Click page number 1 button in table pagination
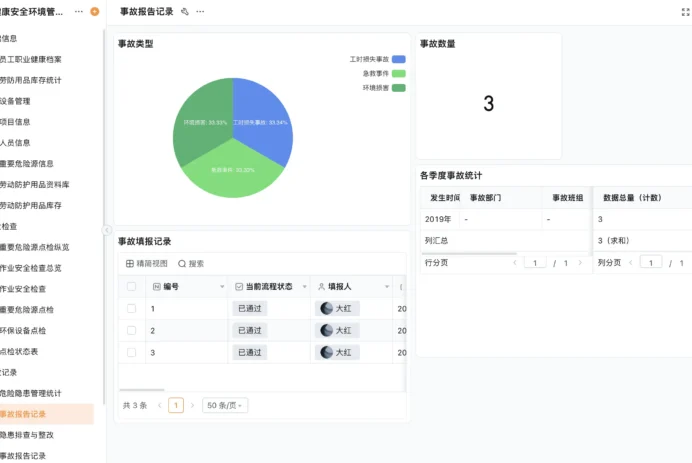The height and width of the screenshot is (463, 692). click(x=176, y=405)
